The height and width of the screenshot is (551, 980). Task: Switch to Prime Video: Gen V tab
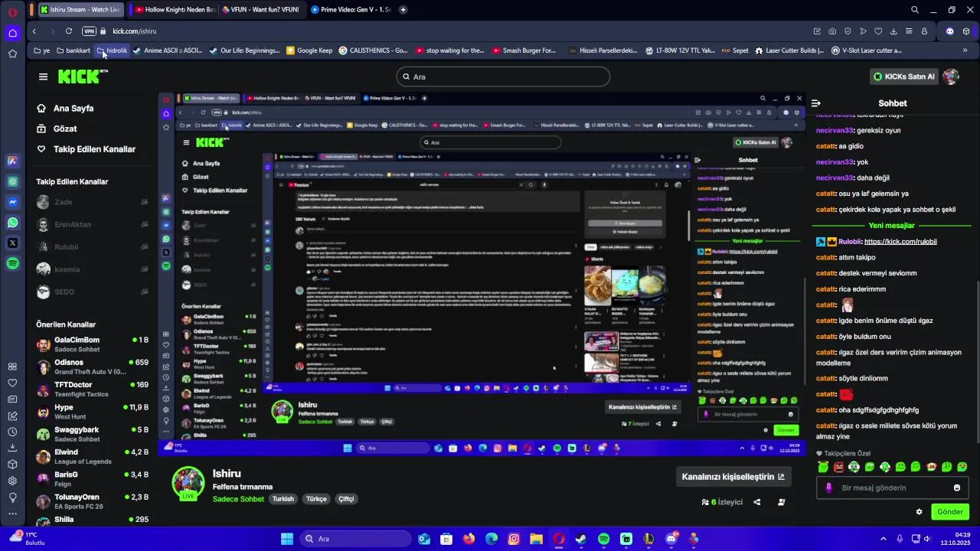pyautogui.click(x=352, y=10)
